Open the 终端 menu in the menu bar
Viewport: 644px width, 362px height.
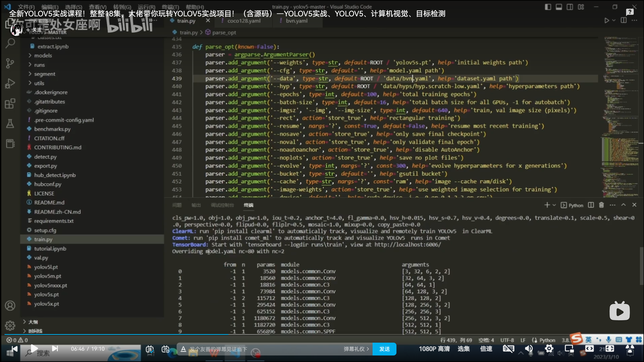(170, 7)
